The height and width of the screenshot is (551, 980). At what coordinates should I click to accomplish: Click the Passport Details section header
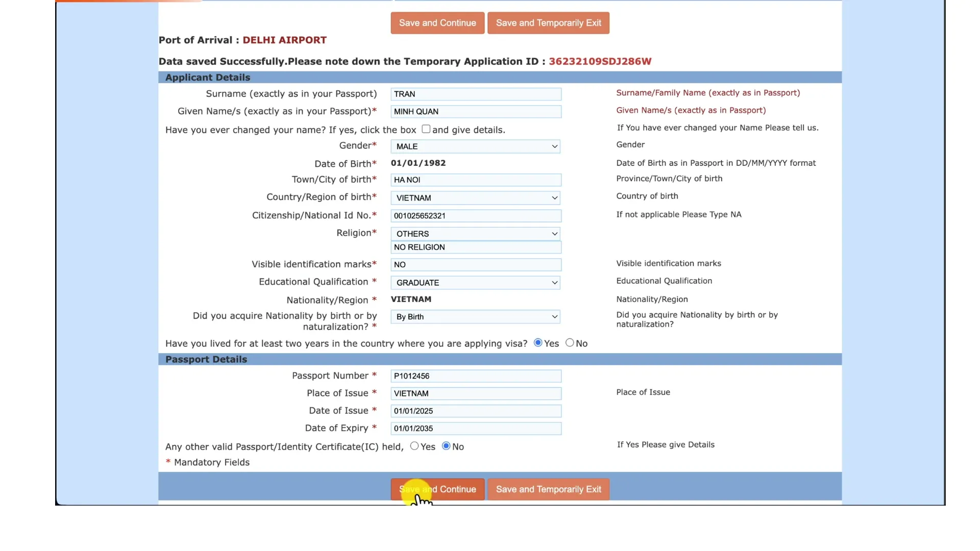206,359
